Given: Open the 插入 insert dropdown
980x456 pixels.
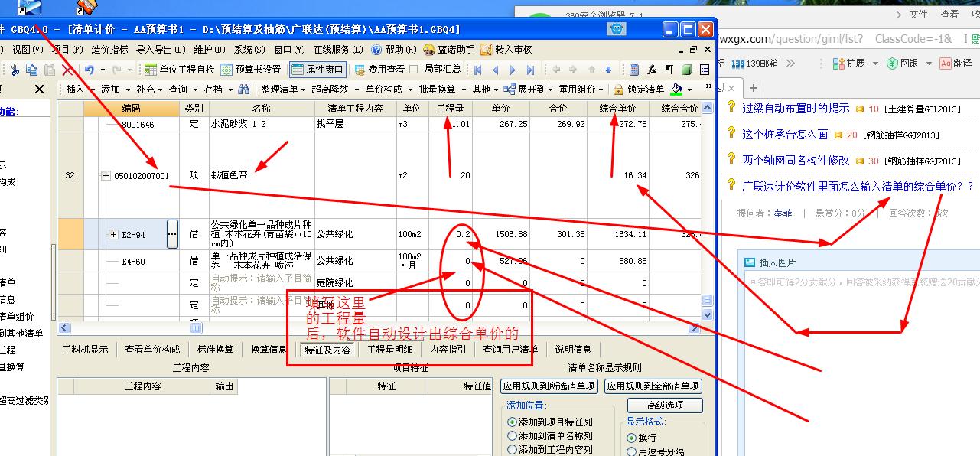Looking at the screenshot, I should tap(80, 90).
